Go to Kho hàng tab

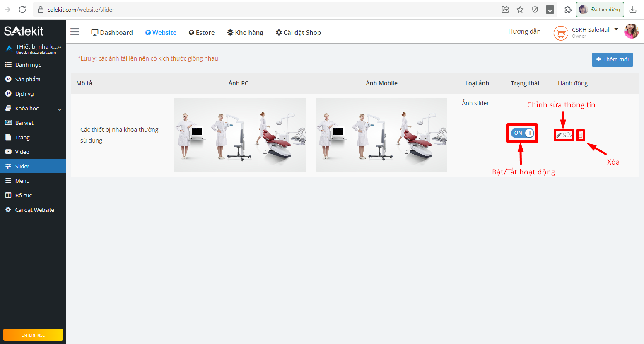(x=245, y=32)
